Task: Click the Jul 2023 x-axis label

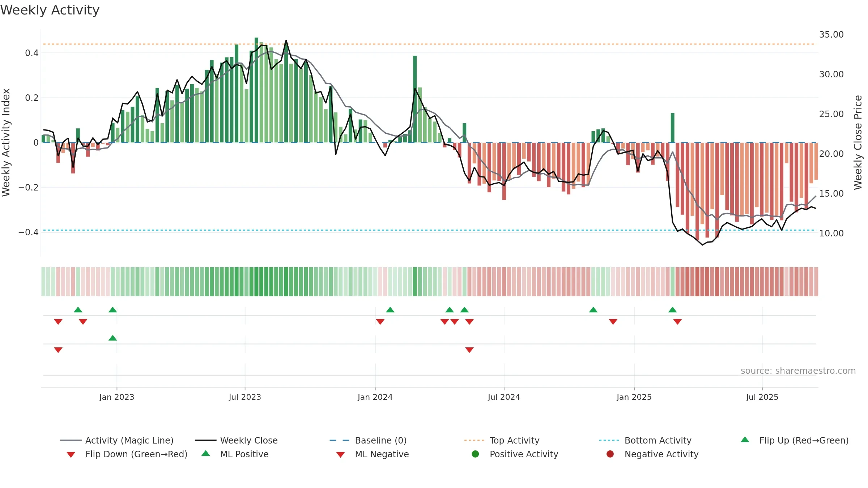Action: click(x=245, y=397)
